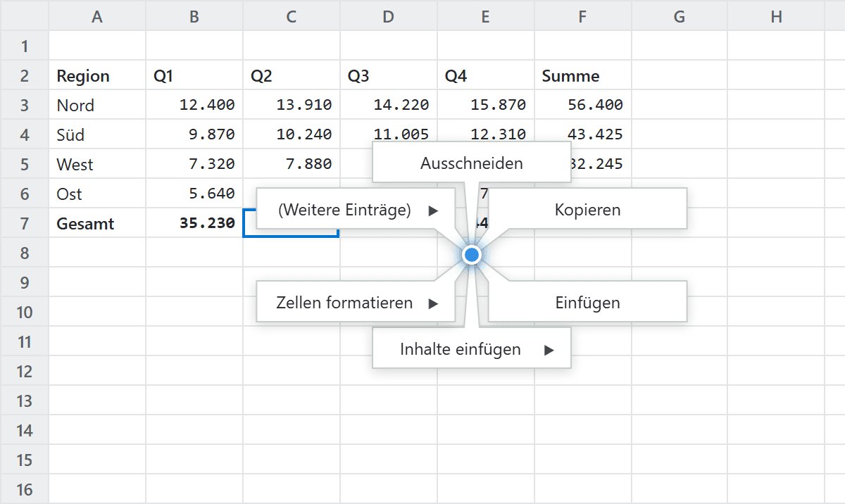The image size is (845, 504).
Task: Select the Ost cell
Action: [x=97, y=194]
